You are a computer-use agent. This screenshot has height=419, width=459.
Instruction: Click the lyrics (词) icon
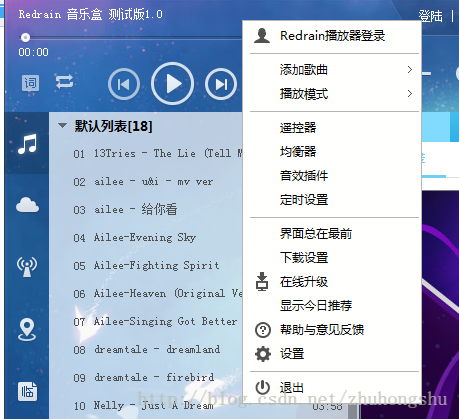click(x=30, y=83)
